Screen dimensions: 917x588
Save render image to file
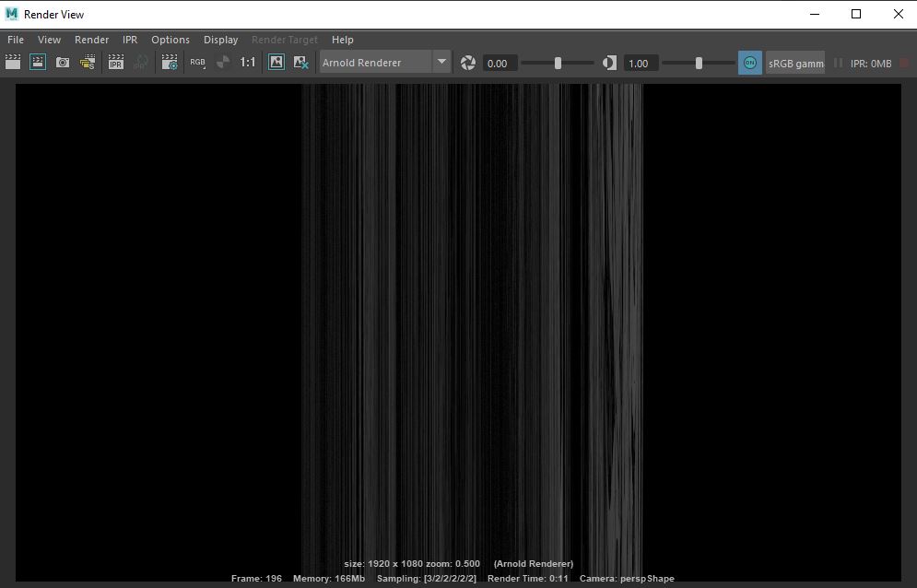[x=88, y=62]
